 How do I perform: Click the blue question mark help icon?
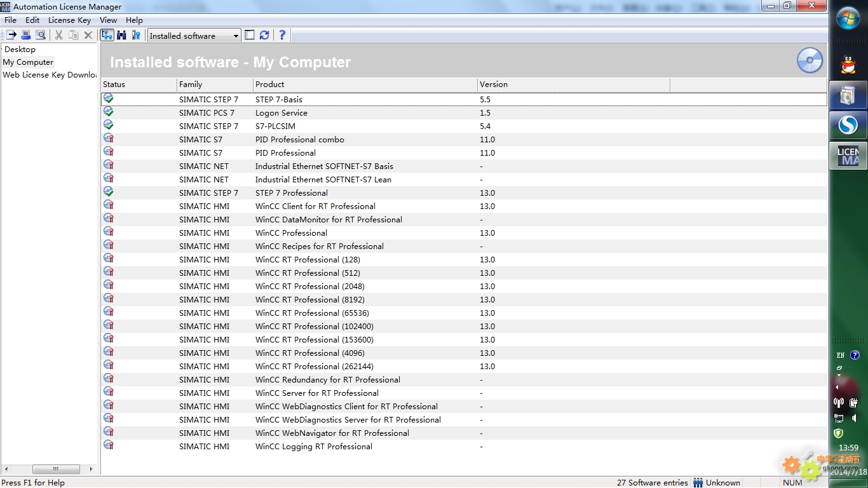coord(282,36)
